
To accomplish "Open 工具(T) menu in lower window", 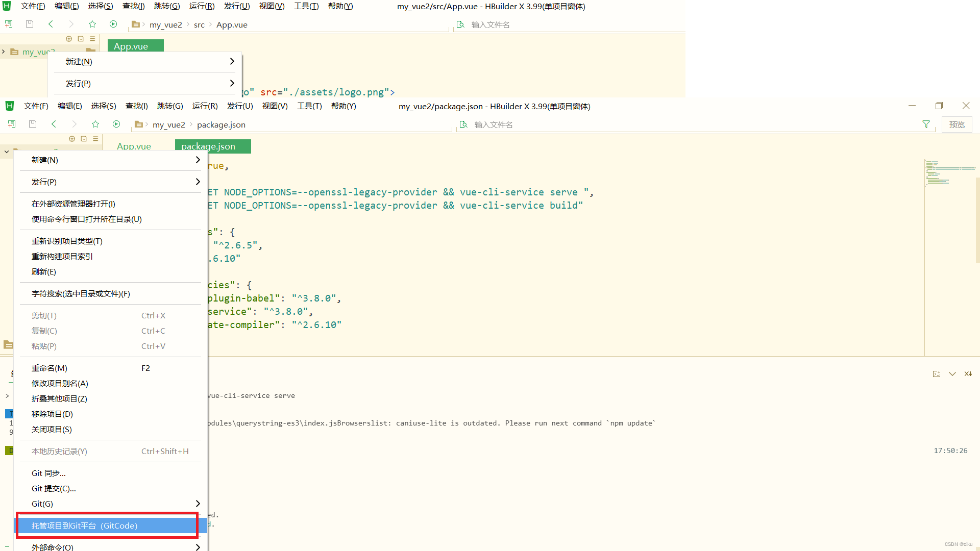I will click(x=309, y=106).
